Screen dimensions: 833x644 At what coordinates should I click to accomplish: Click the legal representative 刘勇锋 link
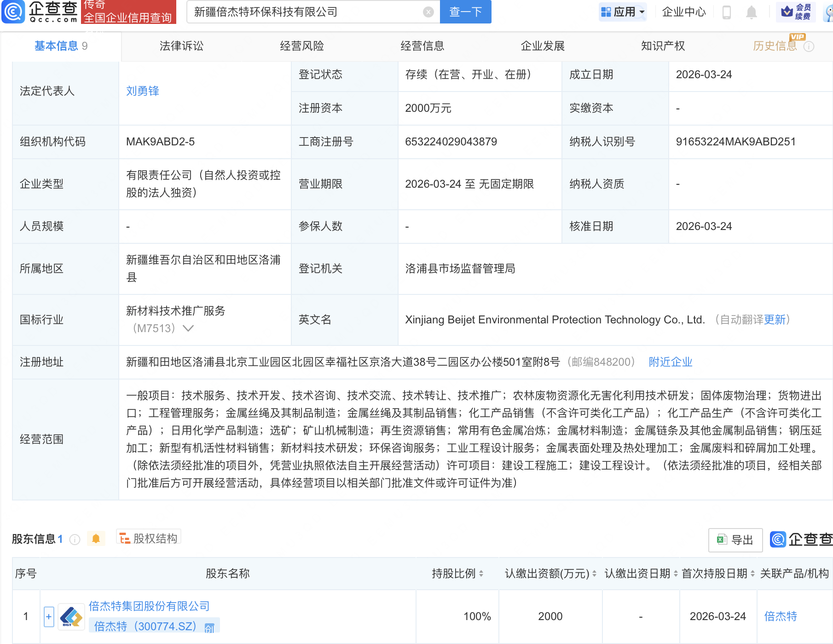pos(142,91)
